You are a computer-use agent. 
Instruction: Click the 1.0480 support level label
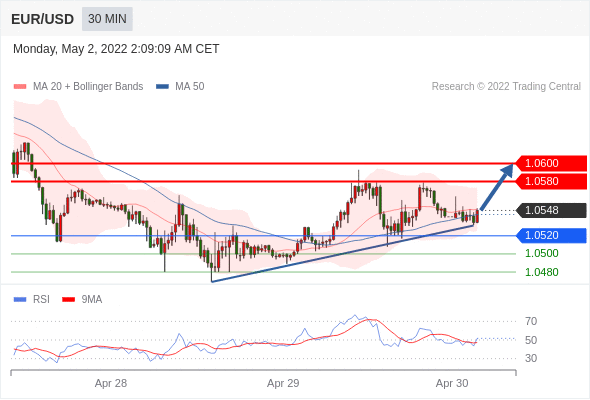pos(541,272)
